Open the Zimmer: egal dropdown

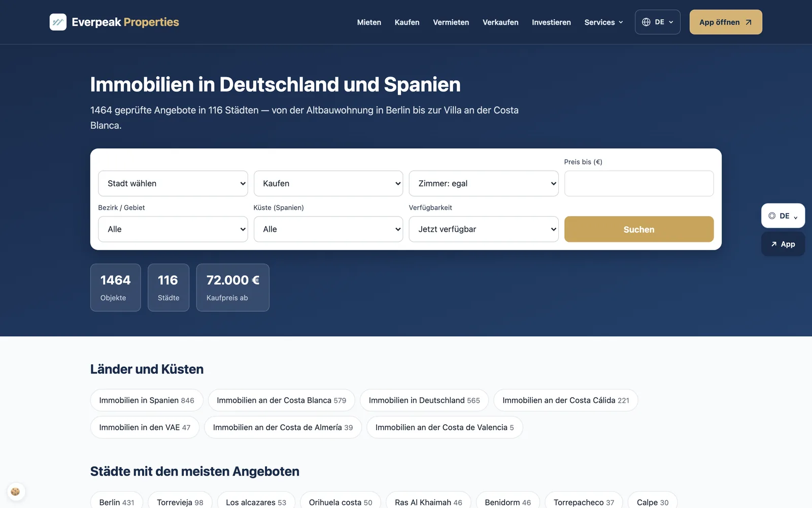pyautogui.click(x=484, y=183)
